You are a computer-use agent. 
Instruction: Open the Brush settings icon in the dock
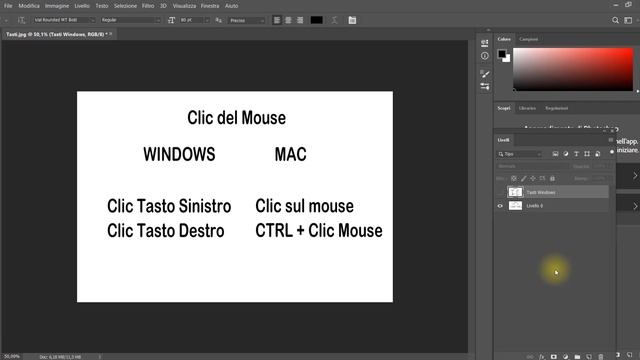click(484, 73)
